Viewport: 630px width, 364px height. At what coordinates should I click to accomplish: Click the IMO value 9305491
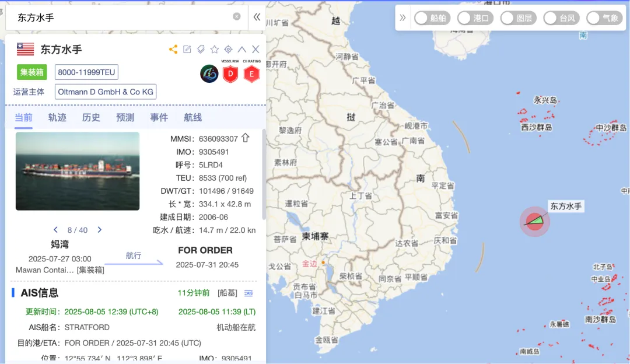(213, 152)
